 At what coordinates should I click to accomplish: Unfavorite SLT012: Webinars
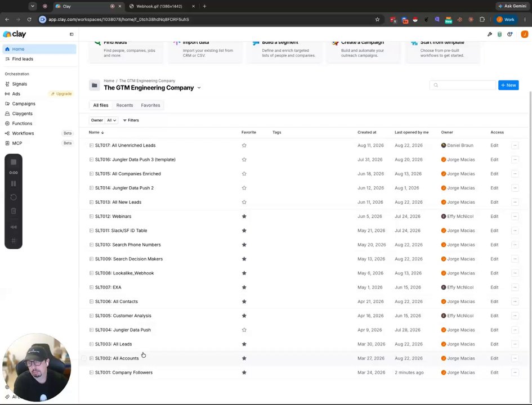pos(244,216)
